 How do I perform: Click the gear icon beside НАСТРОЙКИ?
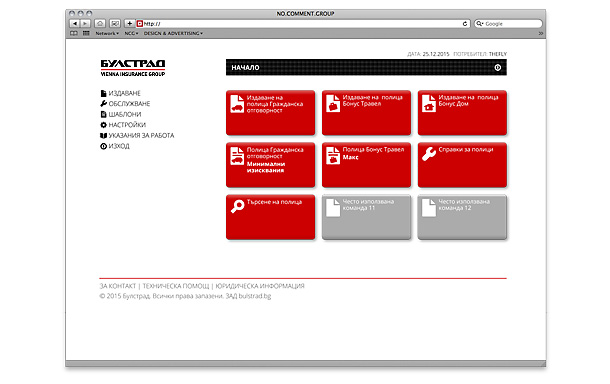click(x=103, y=125)
